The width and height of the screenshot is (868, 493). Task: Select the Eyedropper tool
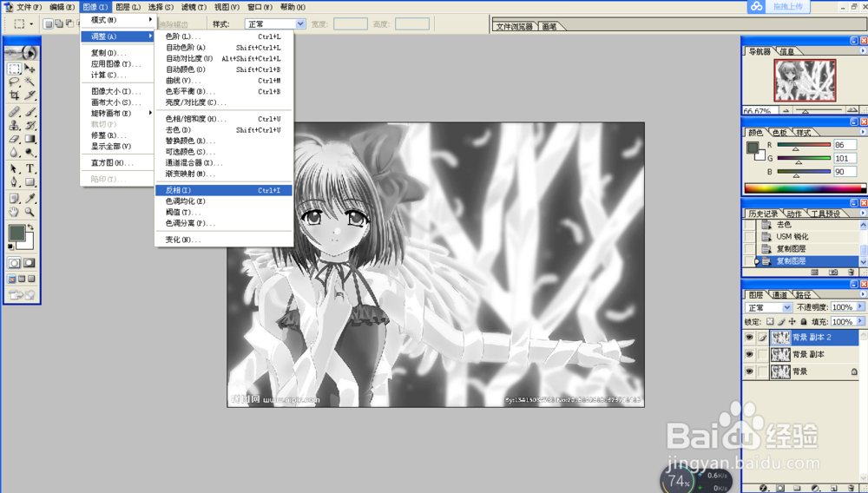pos(30,198)
